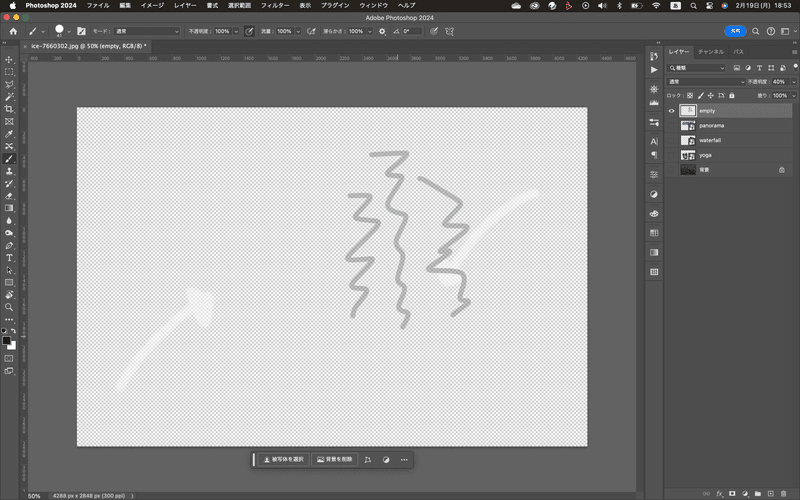The width and height of the screenshot is (800, 500).
Task: Open the イメージ menu
Action: pyautogui.click(x=152, y=5)
